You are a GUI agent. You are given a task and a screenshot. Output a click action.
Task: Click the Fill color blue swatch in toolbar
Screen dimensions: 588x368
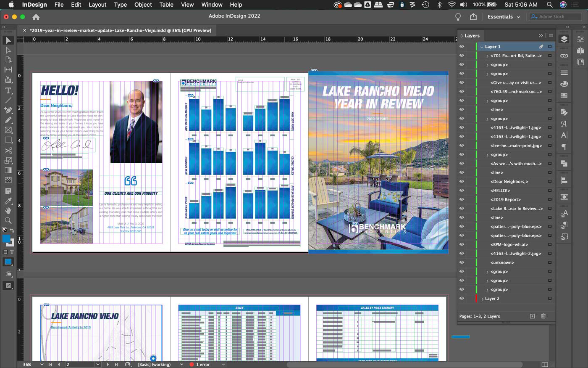click(6, 238)
